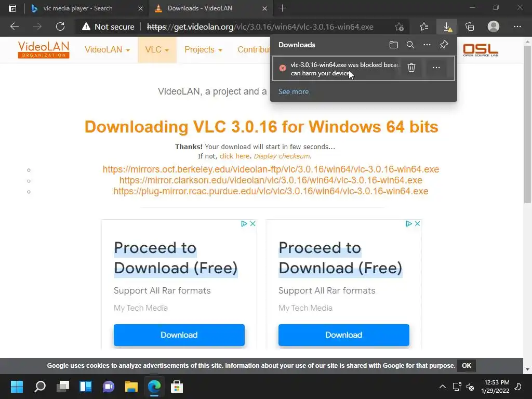Open more actions for blocked VLC download
Screen dimensions: 532x399
click(x=436, y=68)
